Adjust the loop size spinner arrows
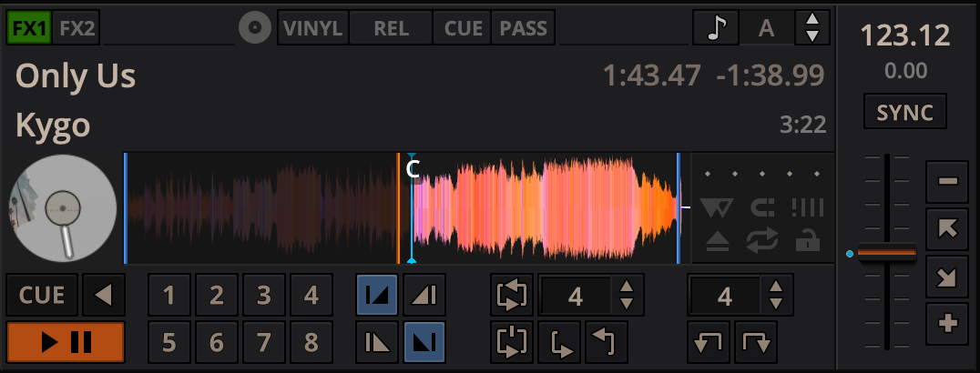This screenshot has width=980, height=373. click(627, 295)
